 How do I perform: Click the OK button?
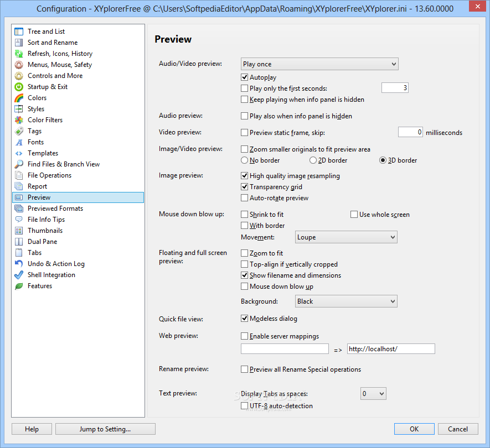pyautogui.click(x=414, y=429)
